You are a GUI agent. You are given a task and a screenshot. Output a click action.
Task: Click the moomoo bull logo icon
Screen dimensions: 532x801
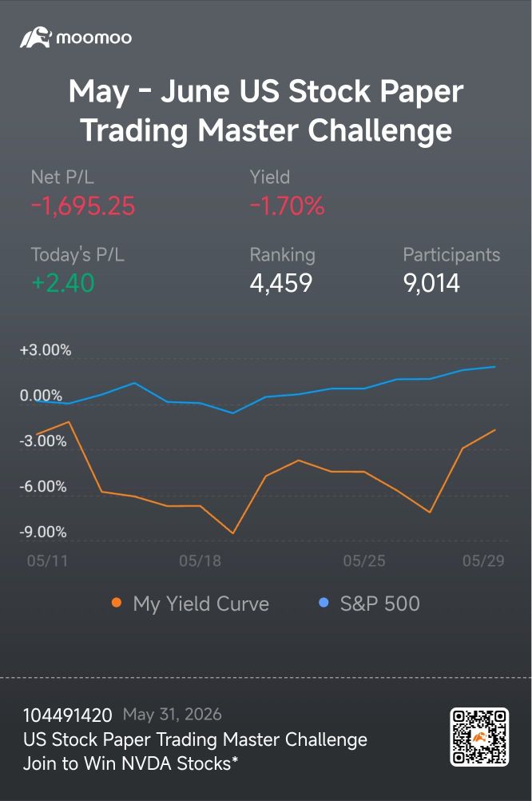coord(35,38)
